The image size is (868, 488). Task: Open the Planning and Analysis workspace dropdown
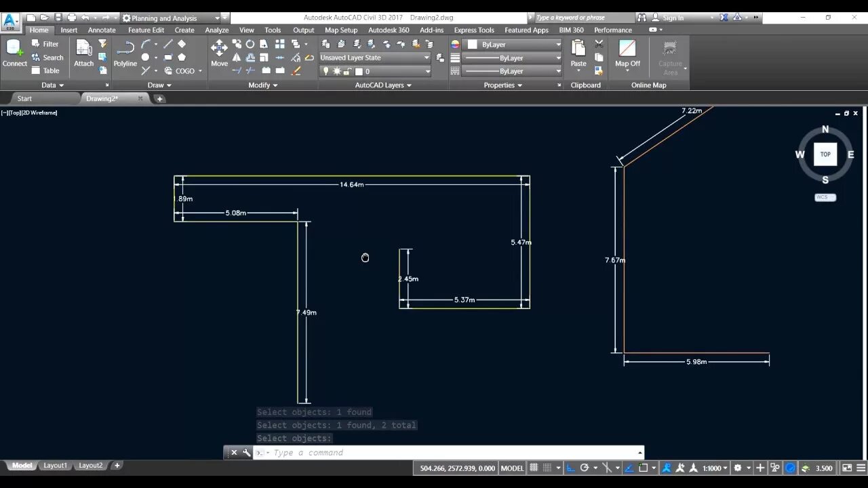(171, 18)
